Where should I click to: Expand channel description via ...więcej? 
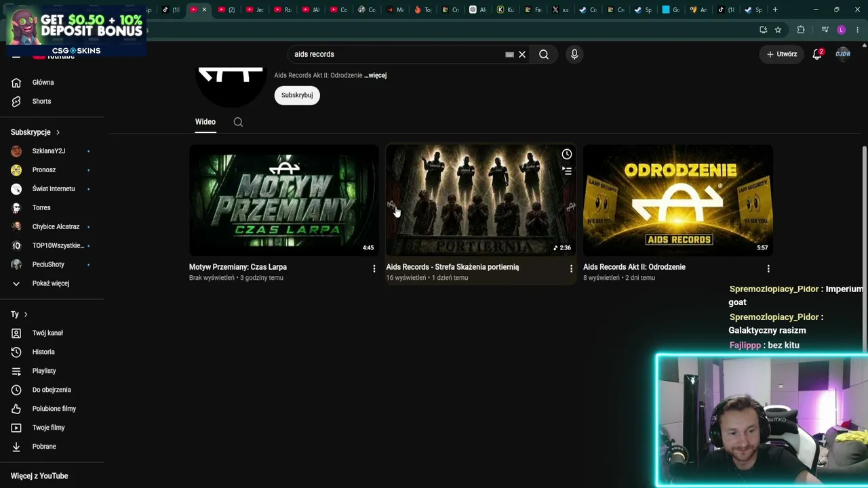[375, 75]
